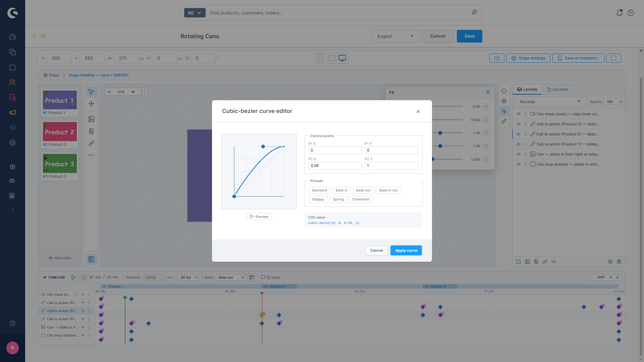Choose the Ease in-out preset
This screenshot has height=362, width=644.
[x=388, y=190]
